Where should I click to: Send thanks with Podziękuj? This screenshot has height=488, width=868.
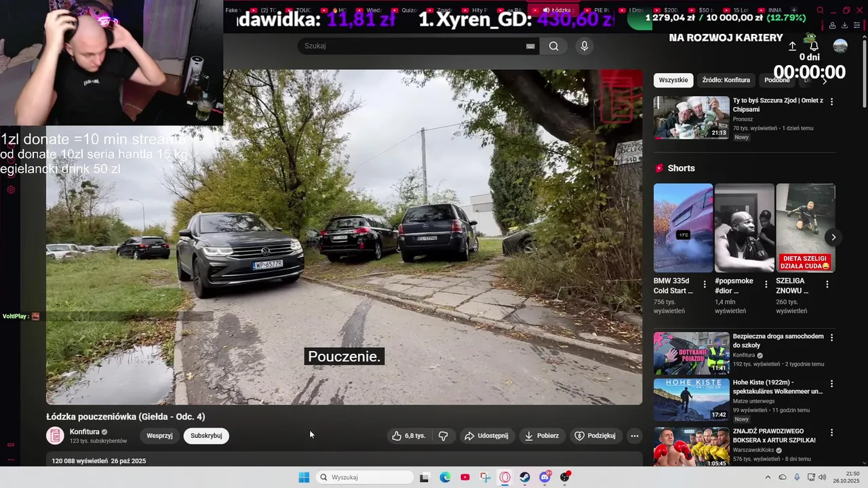(595, 436)
